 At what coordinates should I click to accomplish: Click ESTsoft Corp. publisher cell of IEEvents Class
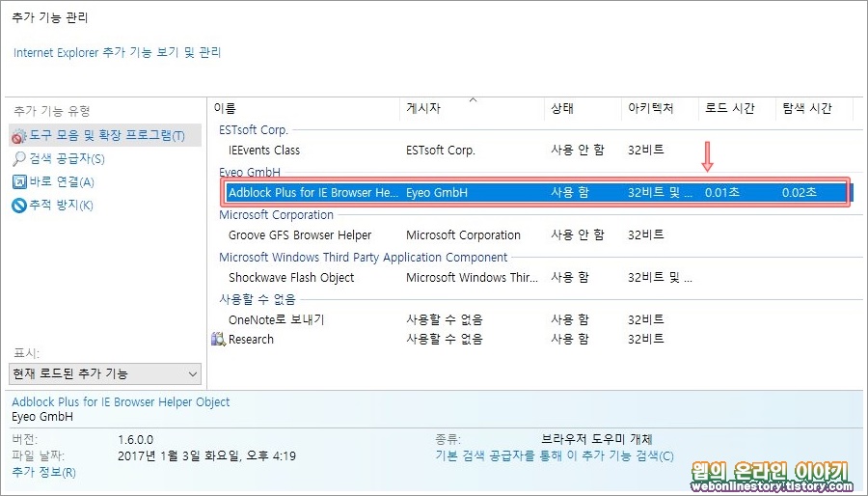click(441, 150)
